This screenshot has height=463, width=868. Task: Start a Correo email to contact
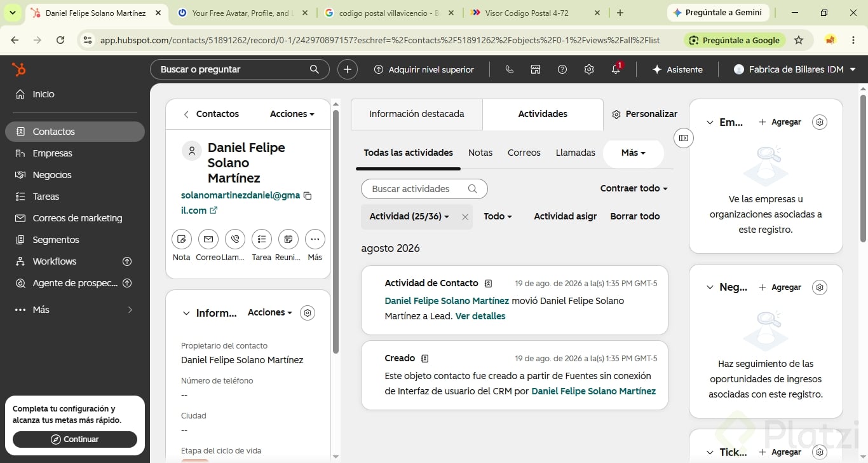pos(208,239)
